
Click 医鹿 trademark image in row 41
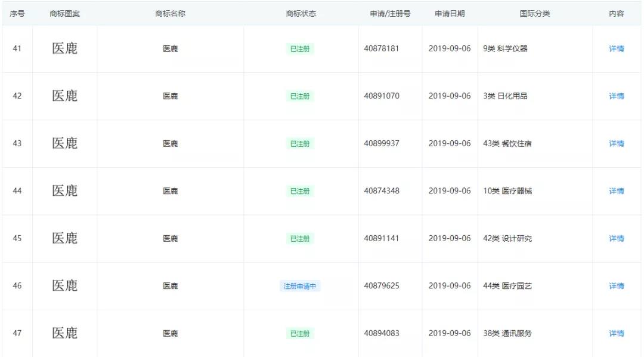64,48
